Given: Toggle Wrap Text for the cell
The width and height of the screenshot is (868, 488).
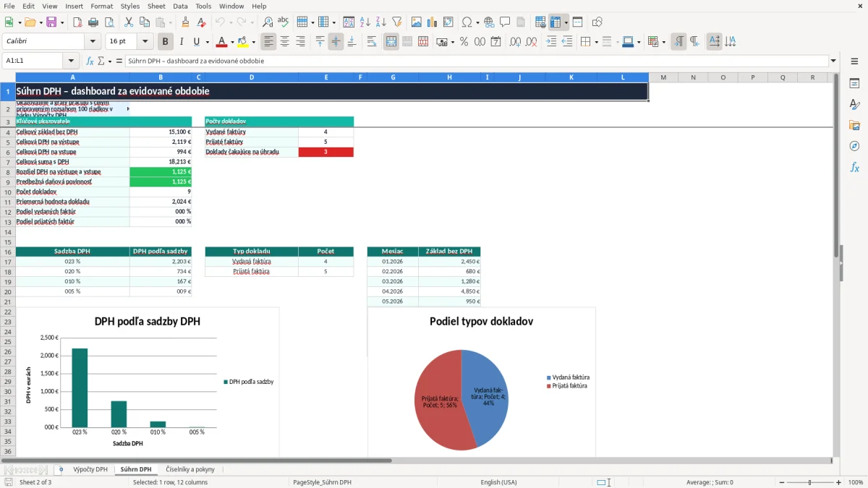Looking at the screenshot, I should click(x=372, y=42).
